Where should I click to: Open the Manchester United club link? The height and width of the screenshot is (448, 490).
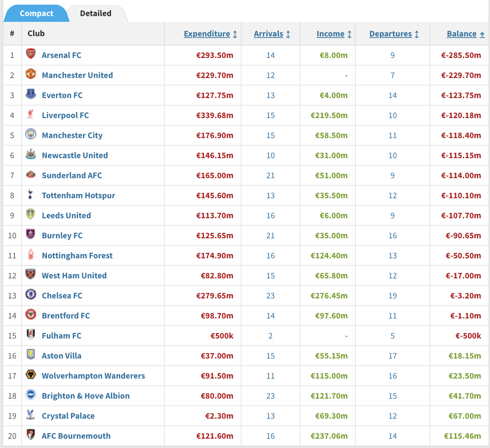point(77,75)
